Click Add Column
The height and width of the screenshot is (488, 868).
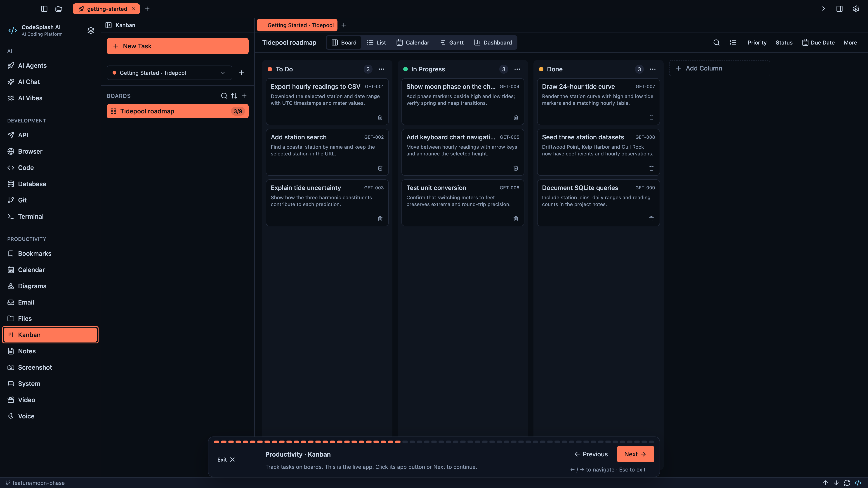719,68
